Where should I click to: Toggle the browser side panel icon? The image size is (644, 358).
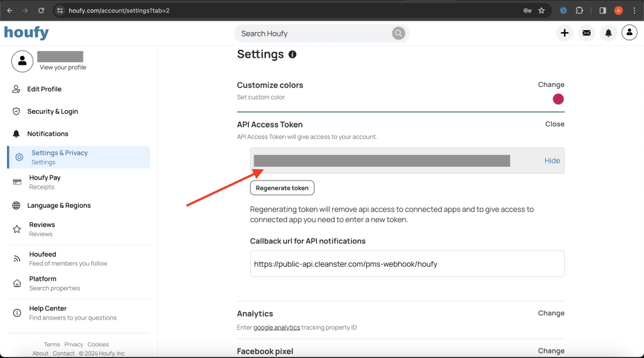[x=602, y=11]
